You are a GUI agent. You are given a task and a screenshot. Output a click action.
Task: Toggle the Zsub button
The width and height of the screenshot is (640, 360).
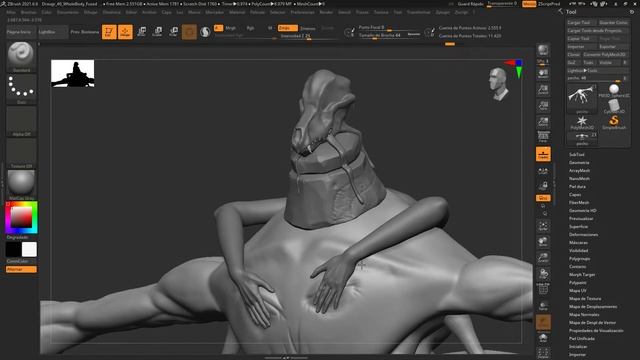(x=308, y=28)
